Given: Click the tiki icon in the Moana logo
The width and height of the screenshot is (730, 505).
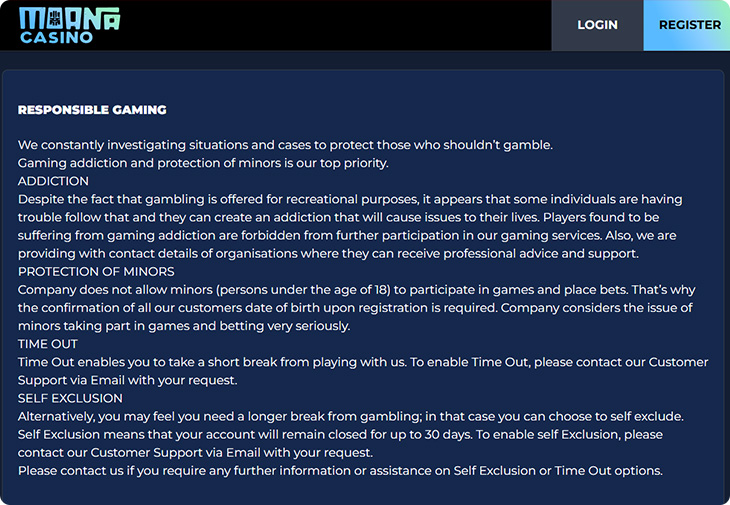Looking at the screenshot, I should (55, 18).
